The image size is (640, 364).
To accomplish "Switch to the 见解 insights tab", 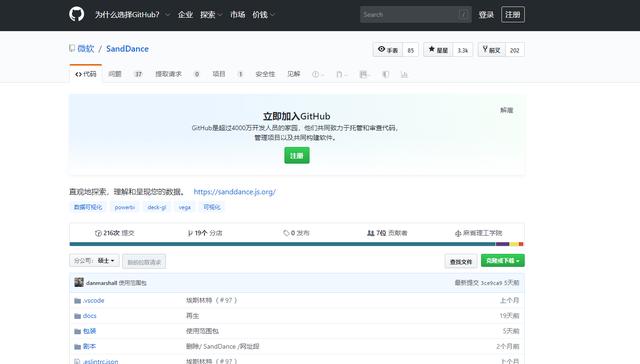I will click(x=293, y=74).
